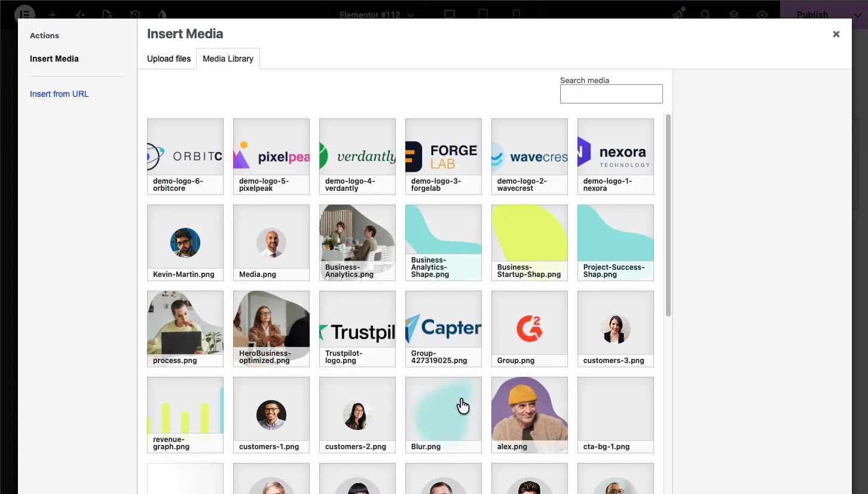Choose the Blur.png thumbnail
Viewport: 868px width, 494px height.
444,415
